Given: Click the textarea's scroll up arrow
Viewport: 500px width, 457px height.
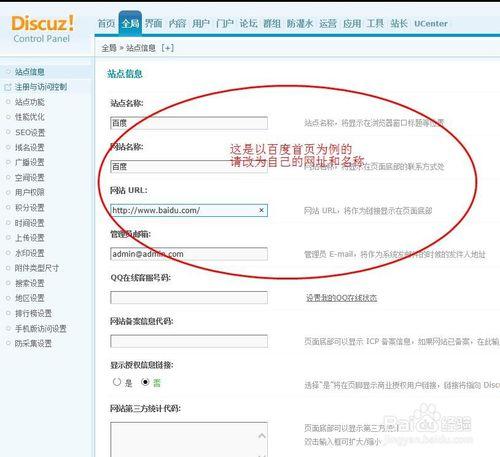Looking at the screenshot, I should pyautogui.click(x=262, y=436).
